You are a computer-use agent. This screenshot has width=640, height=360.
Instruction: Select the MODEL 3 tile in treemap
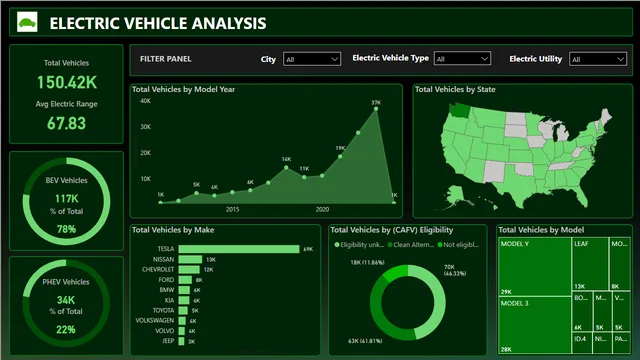(535, 325)
